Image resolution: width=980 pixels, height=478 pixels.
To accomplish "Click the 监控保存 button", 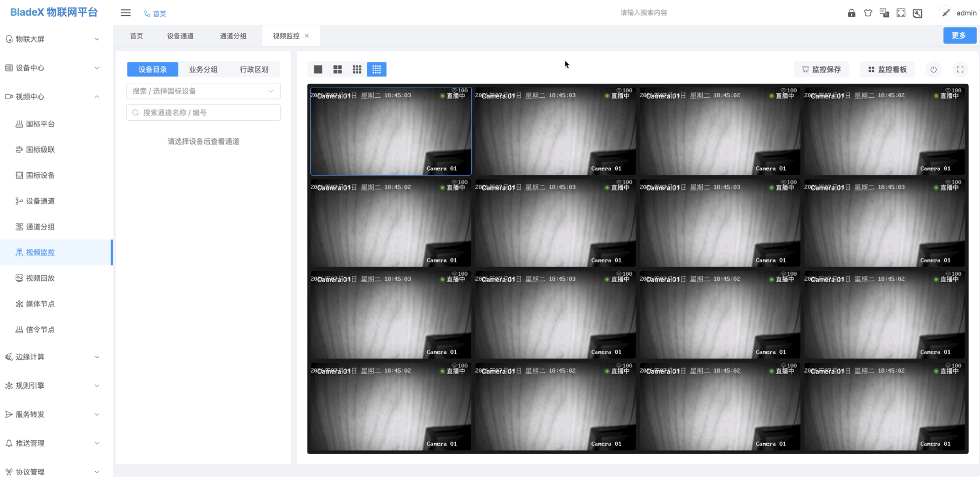I will pos(821,70).
